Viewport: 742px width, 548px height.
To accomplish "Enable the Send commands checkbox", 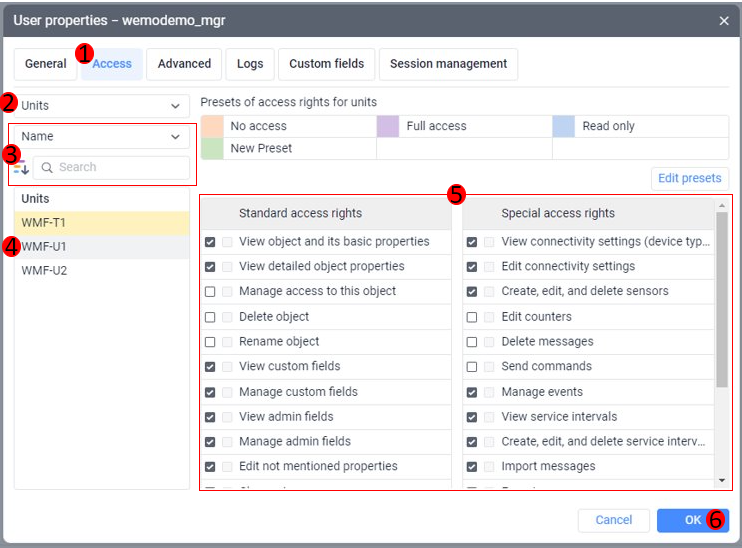I will (472, 367).
